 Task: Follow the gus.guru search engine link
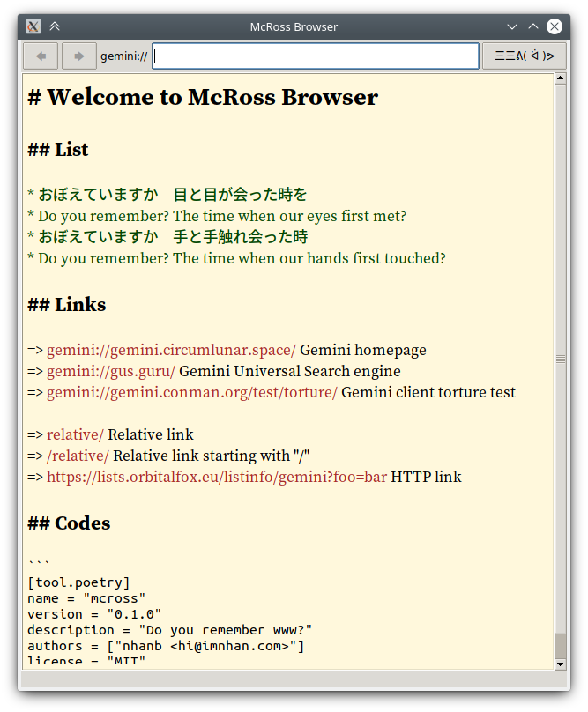[111, 371]
